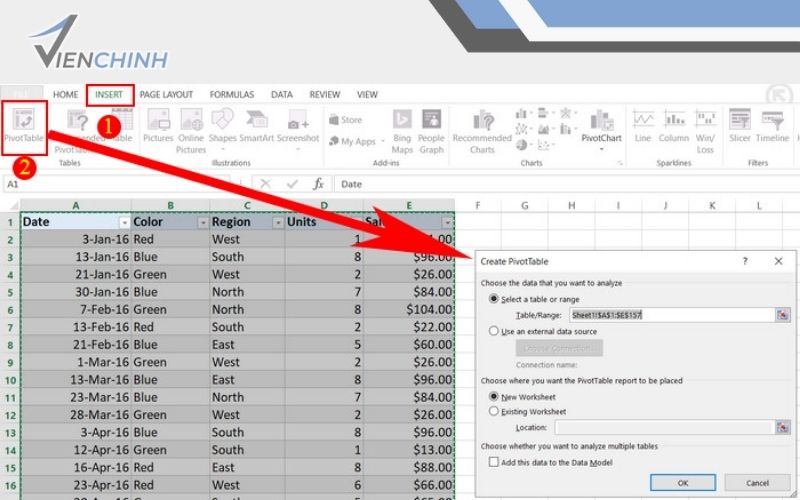Viewport: 800px width, 500px height.
Task: Click the Location range selector icon
Action: pos(782,427)
